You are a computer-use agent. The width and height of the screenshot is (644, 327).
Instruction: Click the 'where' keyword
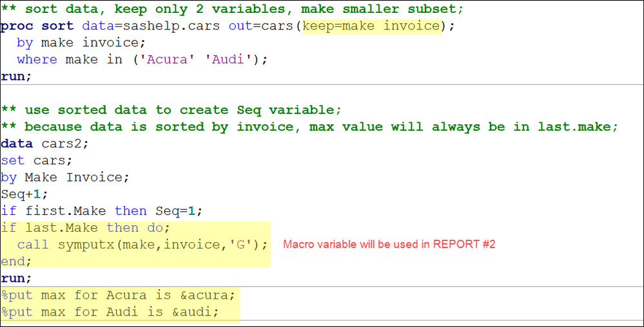[37, 59]
